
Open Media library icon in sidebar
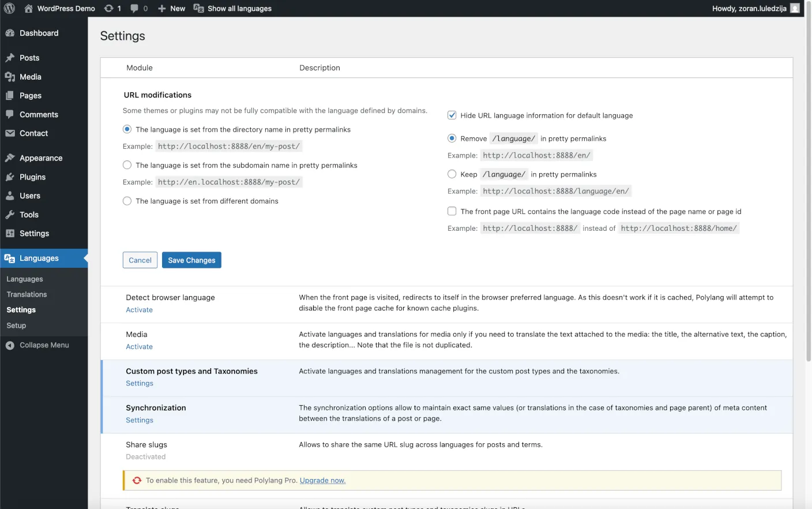click(x=10, y=77)
